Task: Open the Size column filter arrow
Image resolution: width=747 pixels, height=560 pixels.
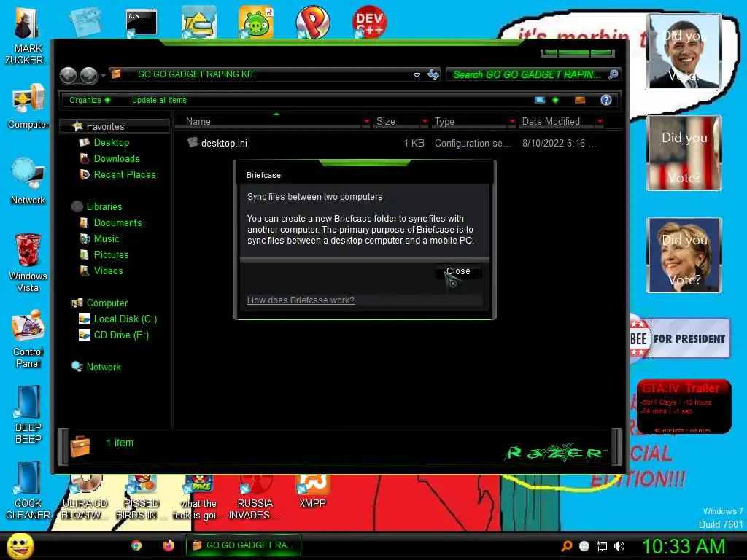Action: (425, 122)
